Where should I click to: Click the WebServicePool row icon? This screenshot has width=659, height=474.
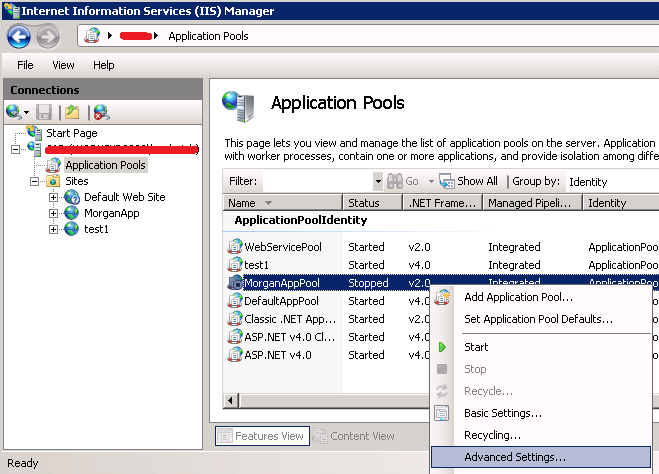pos(235,247)
